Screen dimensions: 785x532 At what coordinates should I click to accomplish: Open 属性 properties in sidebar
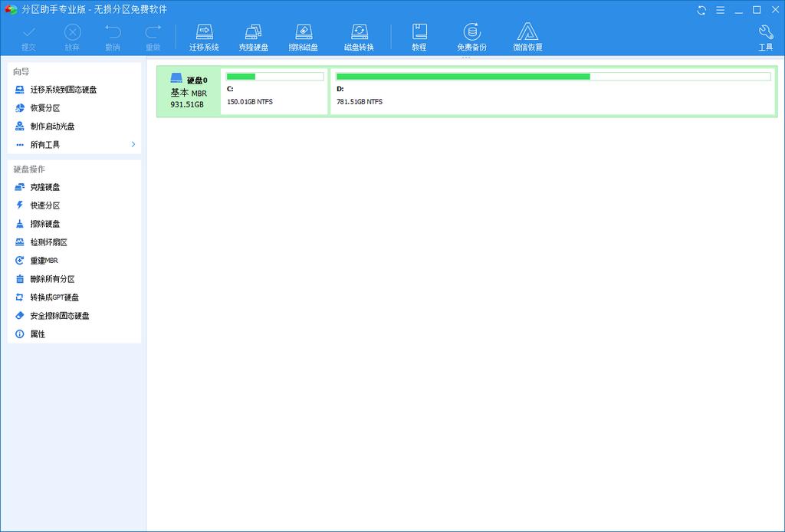click(x=38, y=334)
